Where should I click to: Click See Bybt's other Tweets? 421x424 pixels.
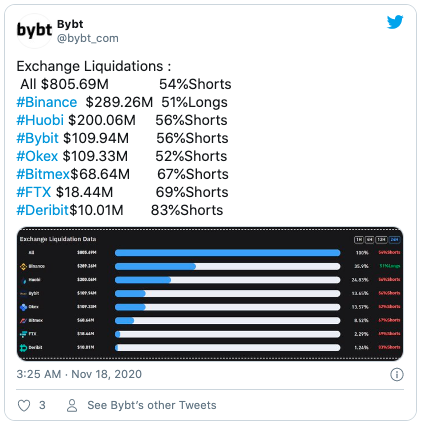point(152,405)
